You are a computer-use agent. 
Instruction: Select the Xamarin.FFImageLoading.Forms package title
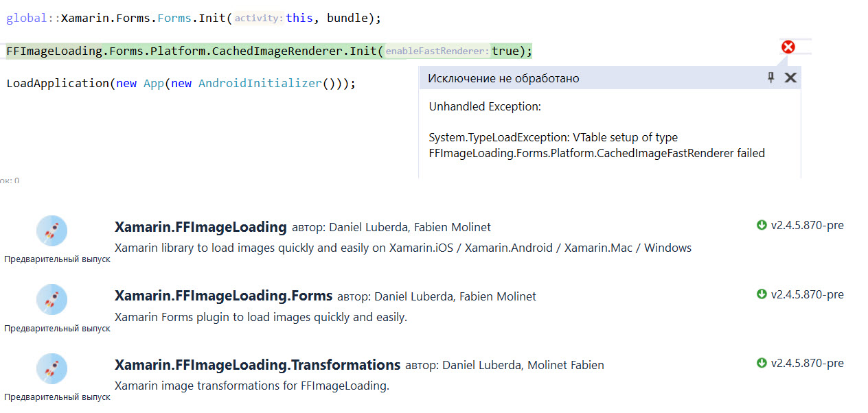coord(223,296)
